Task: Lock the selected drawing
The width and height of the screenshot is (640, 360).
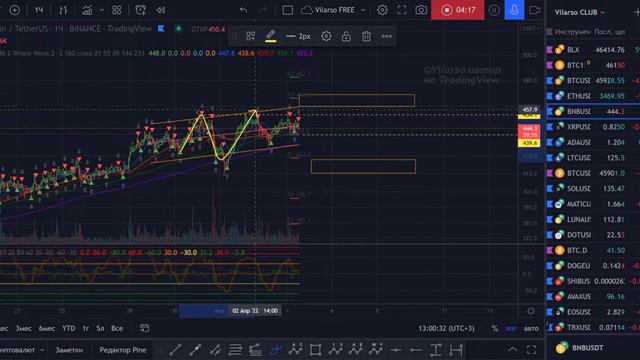Action: (x=346, y=36)
